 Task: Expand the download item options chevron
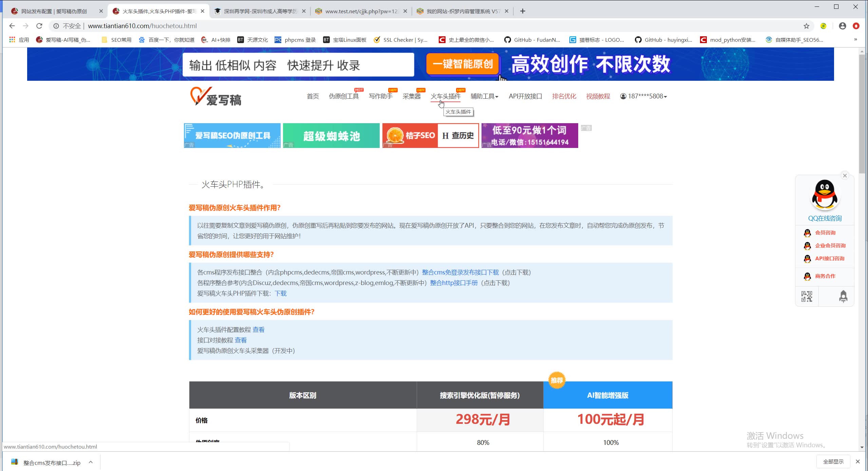pos(91,462)
